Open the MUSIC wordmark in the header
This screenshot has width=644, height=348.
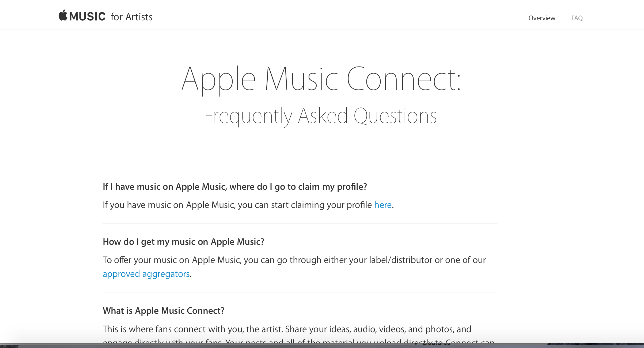(88, 17)
